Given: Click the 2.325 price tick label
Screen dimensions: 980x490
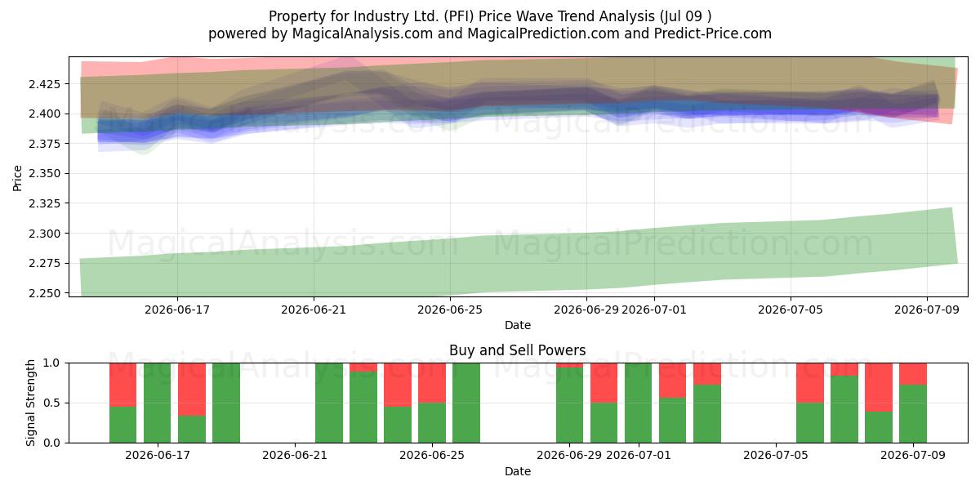Looking at the screenshot, I should tap(46, 203).
